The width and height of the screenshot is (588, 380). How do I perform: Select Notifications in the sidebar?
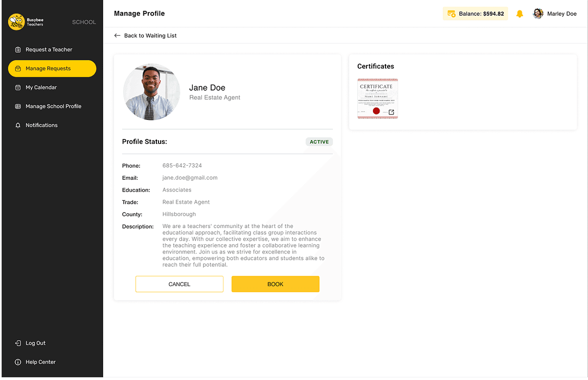pos(41,125)
